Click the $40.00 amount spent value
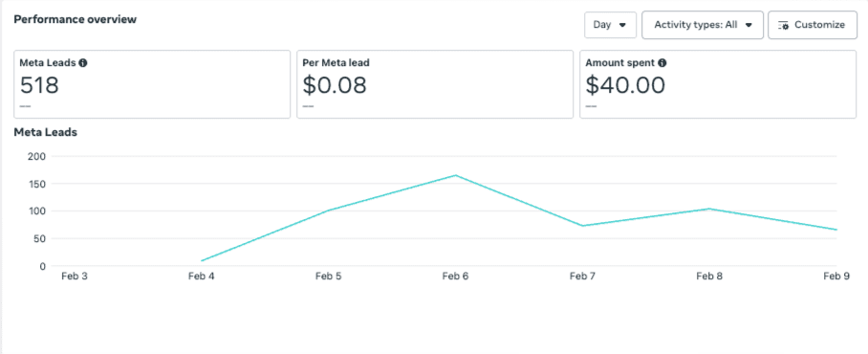Image resolution: width=868 pixels, height=354 pixels. point(625,85)
